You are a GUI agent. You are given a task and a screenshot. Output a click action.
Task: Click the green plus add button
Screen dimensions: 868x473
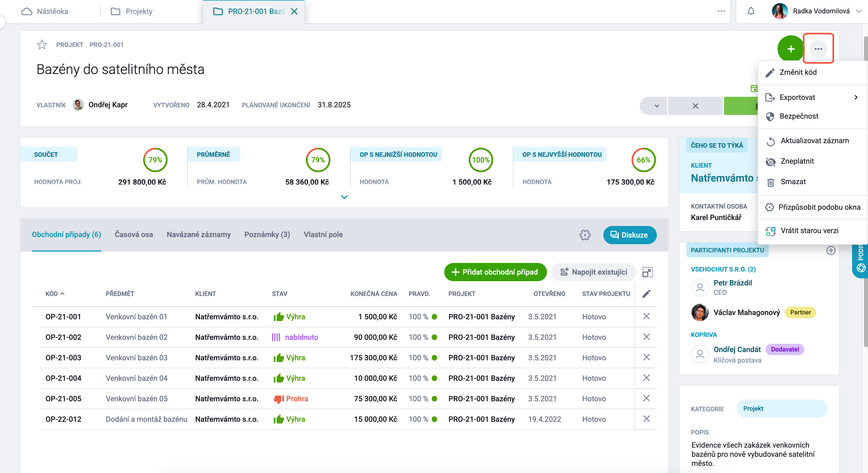pos(791,49)
